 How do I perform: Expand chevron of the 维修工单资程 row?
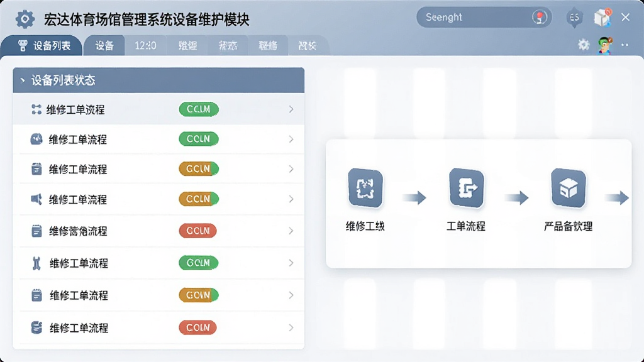pos(291,109)
